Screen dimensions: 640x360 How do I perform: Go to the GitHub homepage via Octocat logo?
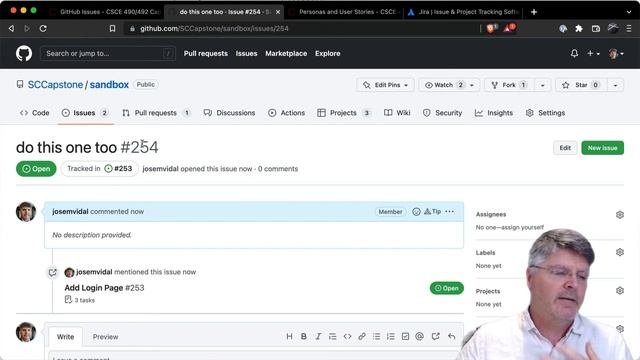pos(24,53)
